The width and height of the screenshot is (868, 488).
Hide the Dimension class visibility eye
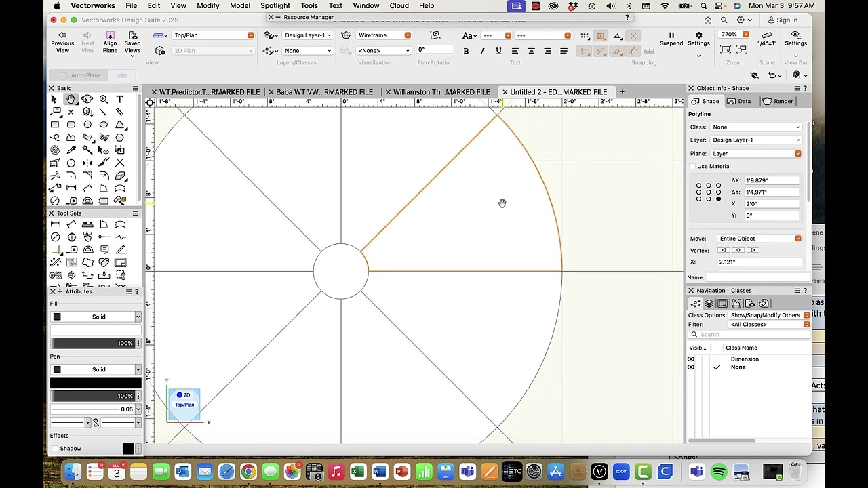[x=691, y=359]
